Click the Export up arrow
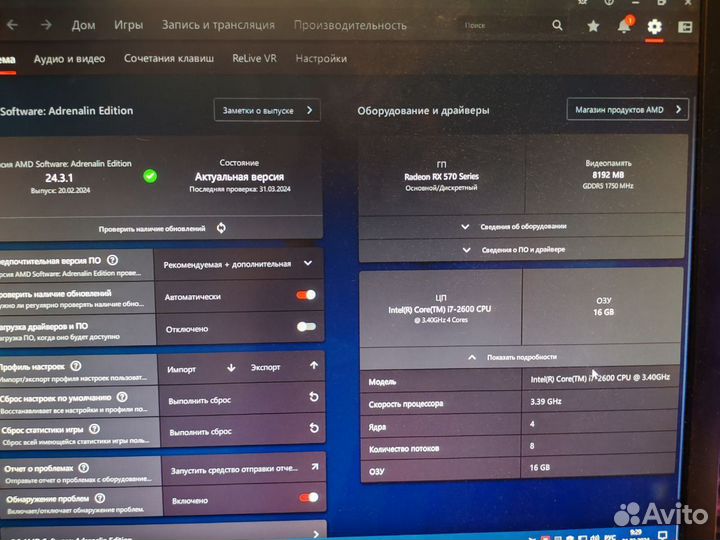720x540 pixels. point(314,366)
